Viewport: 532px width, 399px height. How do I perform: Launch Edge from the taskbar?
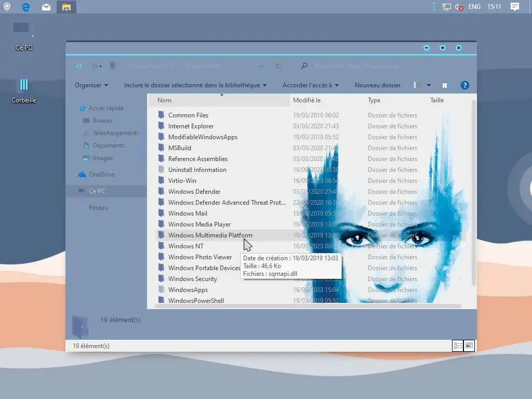pos(26,7)
